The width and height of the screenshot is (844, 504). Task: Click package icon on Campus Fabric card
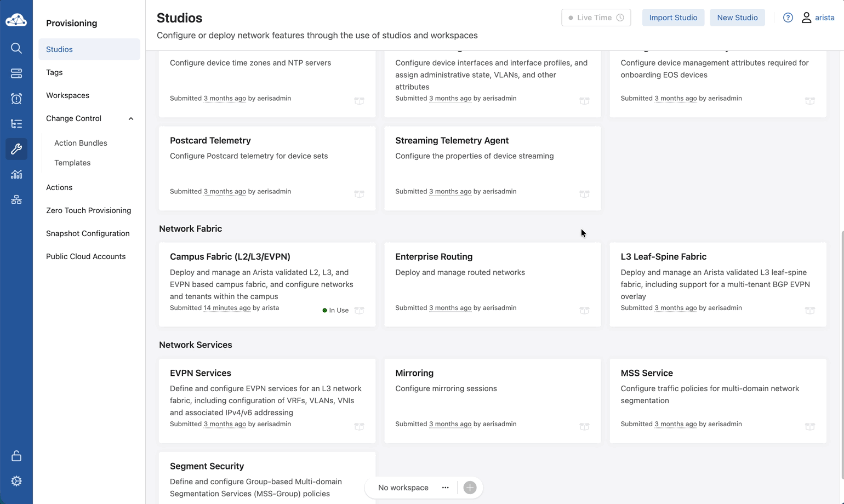pyautogui.click(x=359, y=310)
